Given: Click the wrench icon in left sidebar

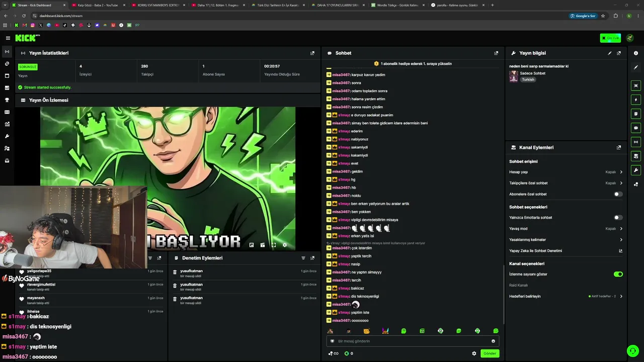Looking at the screenshot, I should pyautogui.click(x=7, y=136).
